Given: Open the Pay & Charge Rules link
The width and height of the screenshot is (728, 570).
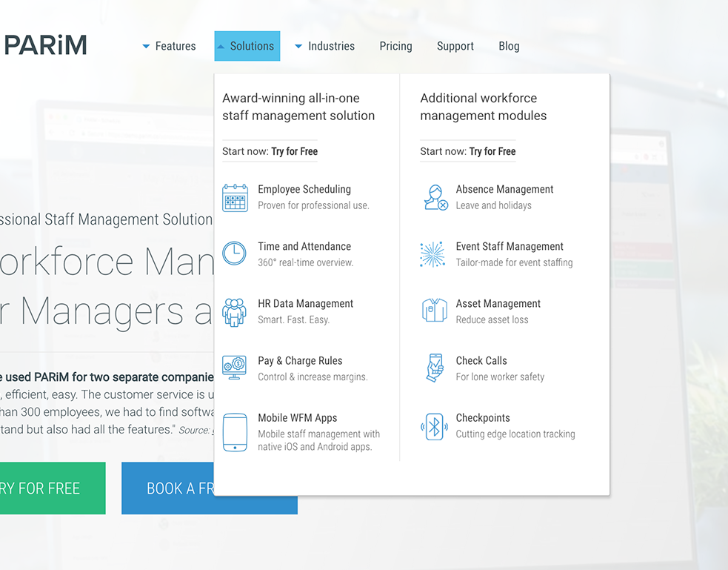Looking at the screenshot, I should coord(300,360).
